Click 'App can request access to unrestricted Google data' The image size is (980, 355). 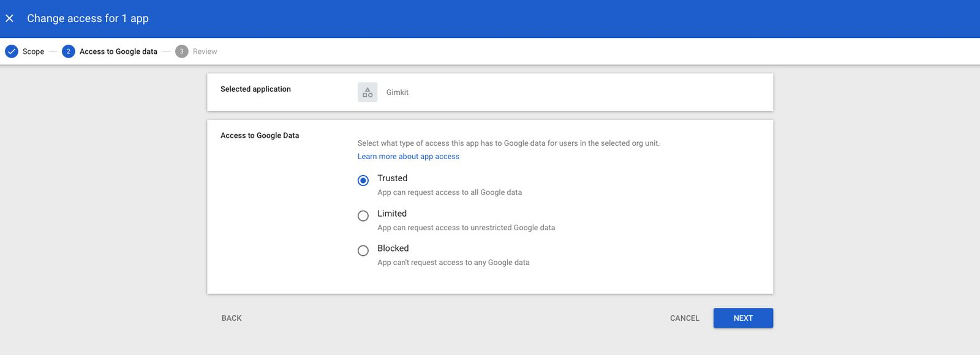[466, 228]
